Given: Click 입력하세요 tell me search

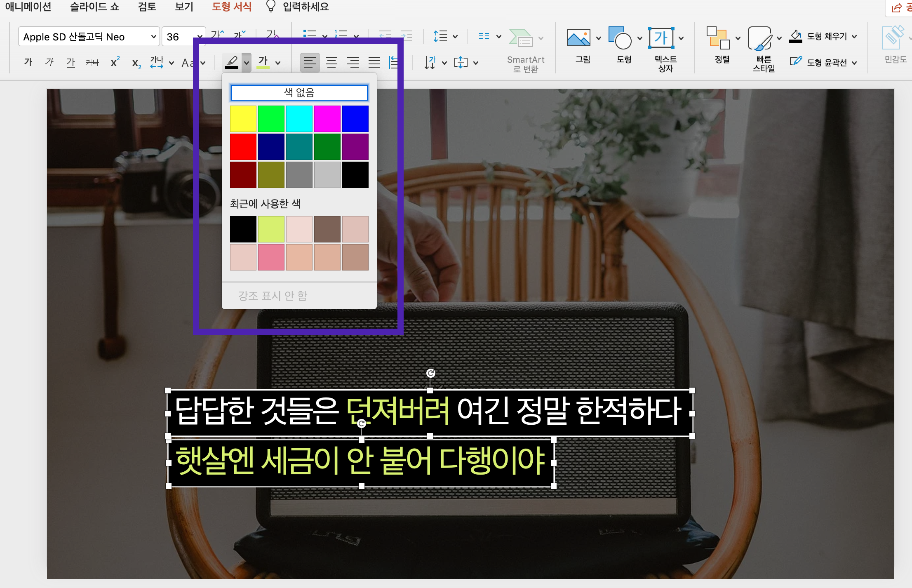Looking at the screenshot, I should pyautogui.click(x=305, y=7).
